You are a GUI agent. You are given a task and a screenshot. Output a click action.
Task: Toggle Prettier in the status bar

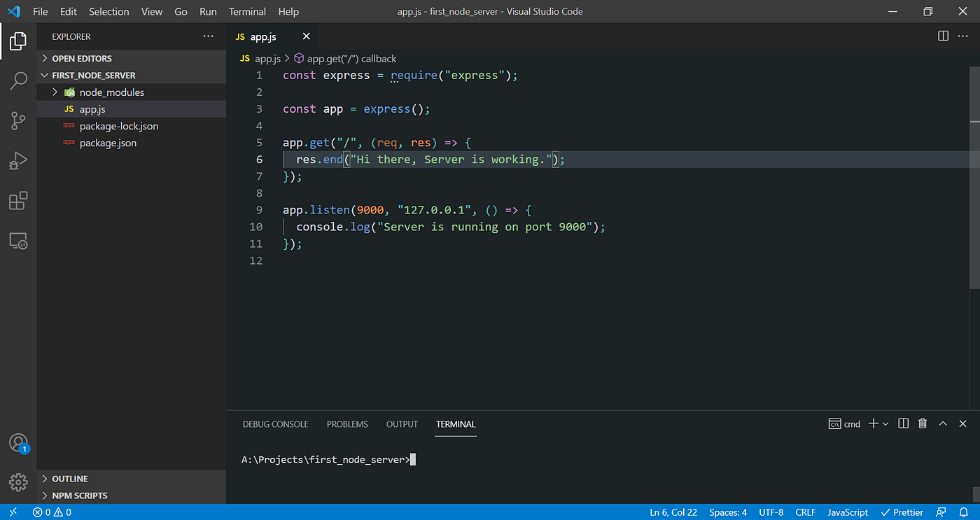click(x=902, y=512)
